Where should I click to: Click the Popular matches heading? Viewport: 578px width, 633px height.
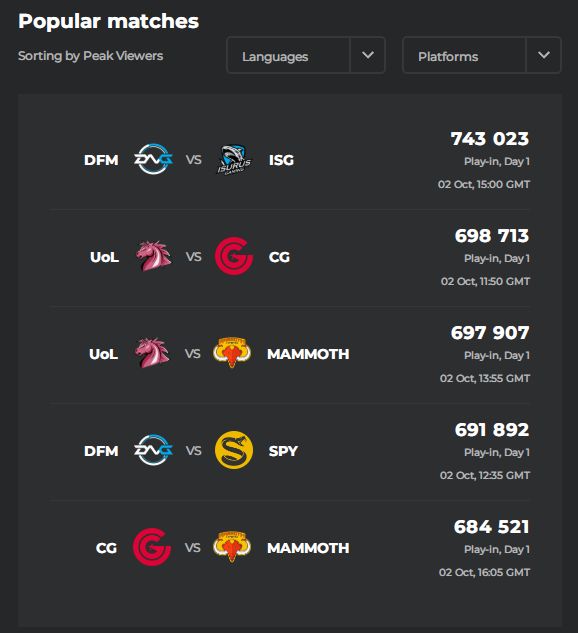109,21
